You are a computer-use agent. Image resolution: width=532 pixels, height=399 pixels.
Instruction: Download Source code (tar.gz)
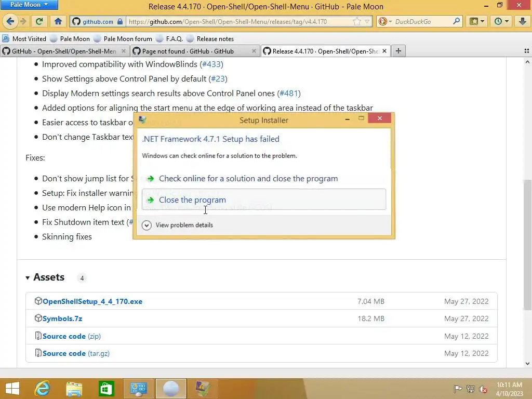point(76,353)
